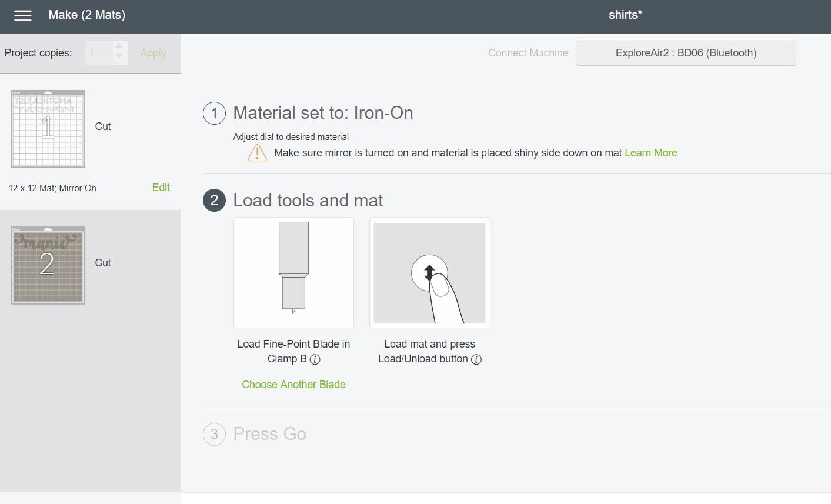Click the Make (2 Mats) title
Image resolution: width=831 pixels, height=504 pixels.
[x=86, y=15]
